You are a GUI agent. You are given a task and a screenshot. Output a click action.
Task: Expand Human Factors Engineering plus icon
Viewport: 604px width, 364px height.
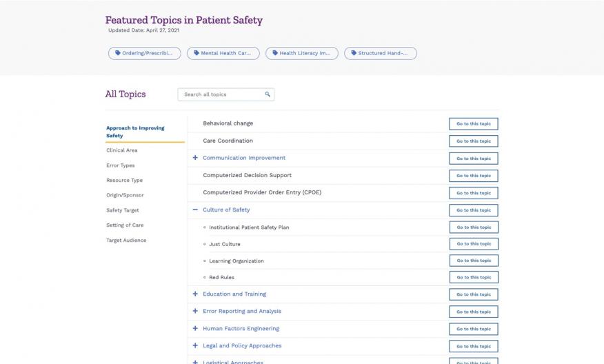point(195,329)
